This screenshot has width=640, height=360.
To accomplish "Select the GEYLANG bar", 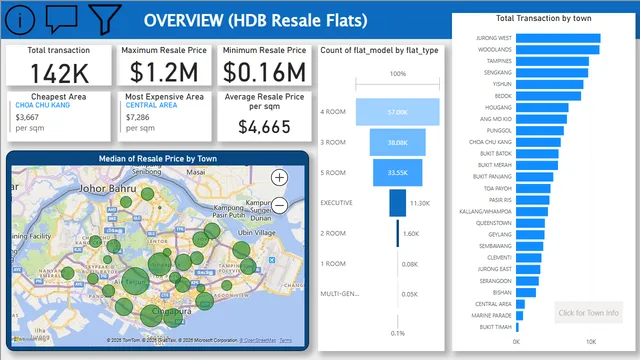I will click(530, 235).
